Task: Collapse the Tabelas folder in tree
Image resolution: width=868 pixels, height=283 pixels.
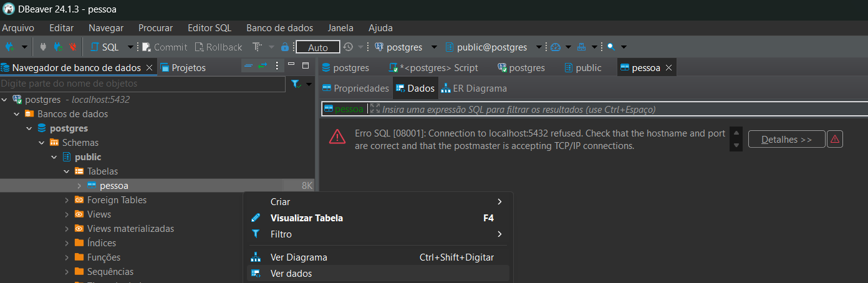Action: [x=66, y=171]
